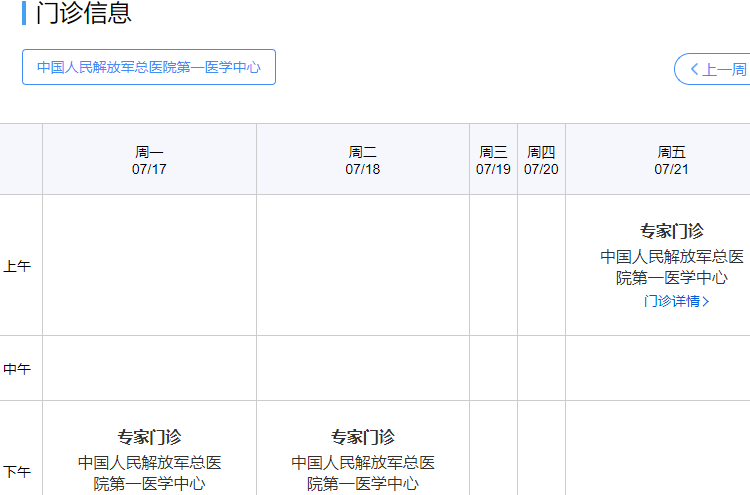Select the 周二 07/18 column header
Screen dimensions: 750x495
pos(363,160)
